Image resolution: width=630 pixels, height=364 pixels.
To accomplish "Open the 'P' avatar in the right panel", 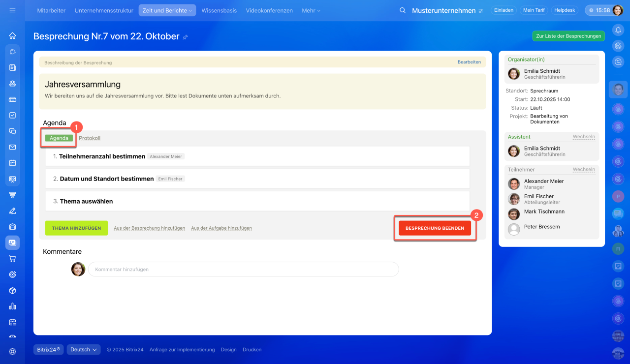I will (x=618, y=196).
